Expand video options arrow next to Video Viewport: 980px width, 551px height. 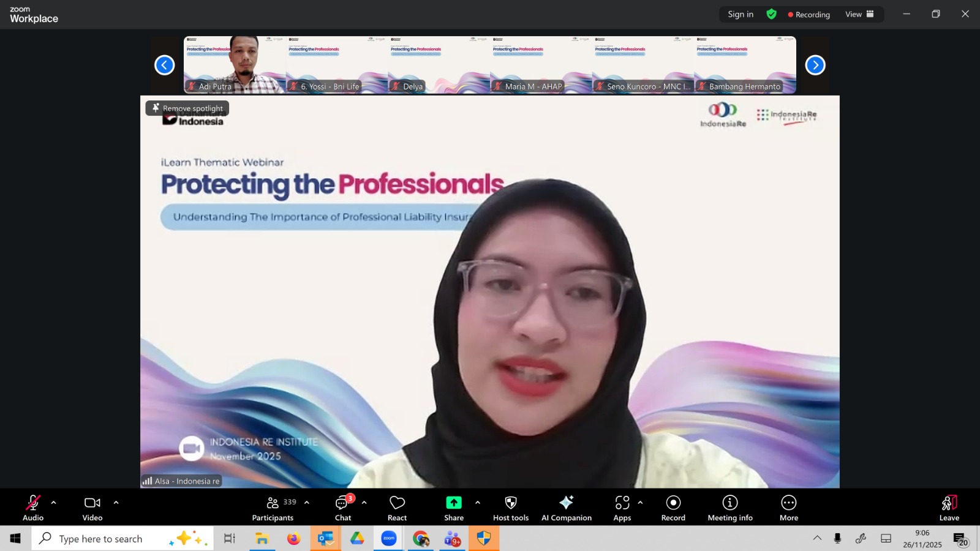pyautogui.click(x=116, y=503)
